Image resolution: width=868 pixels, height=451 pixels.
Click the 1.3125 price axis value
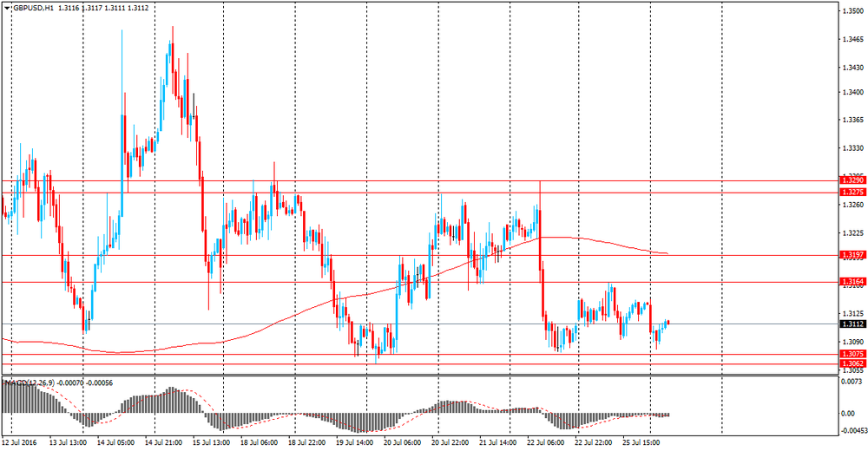click(853, 314)
